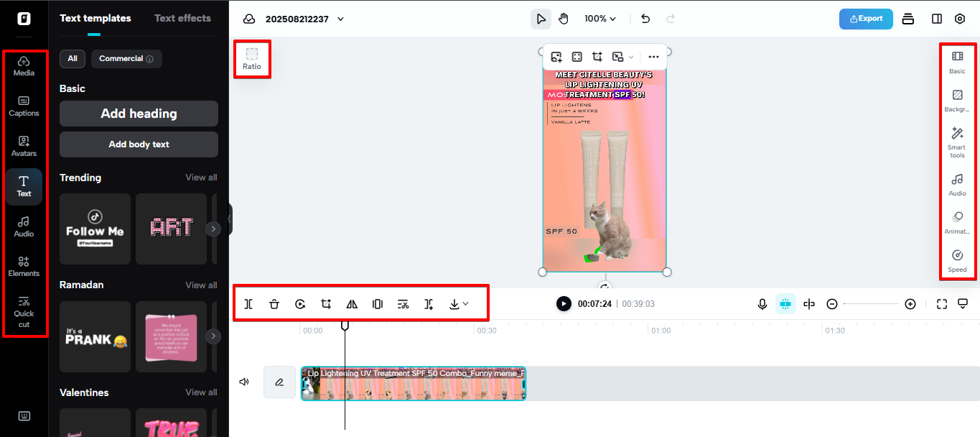Show next Ramadan templates with arrow
980x437 pixels.
(213, 336)
